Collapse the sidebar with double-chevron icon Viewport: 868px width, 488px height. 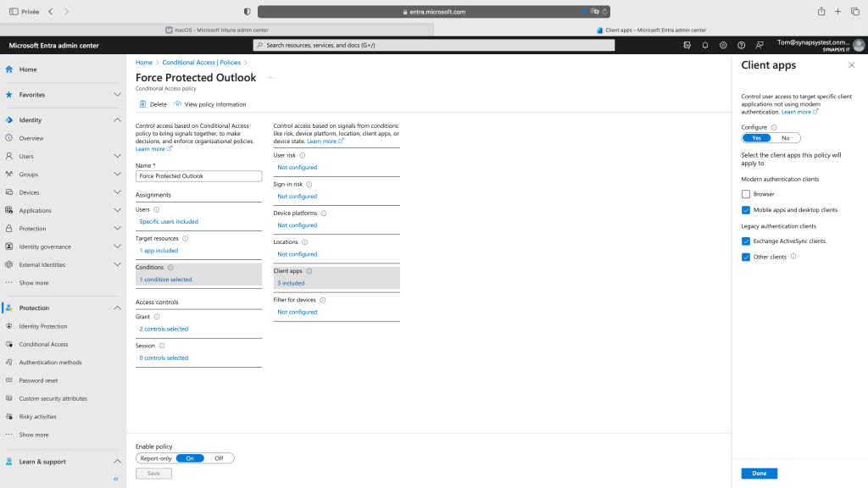(116, 479)
